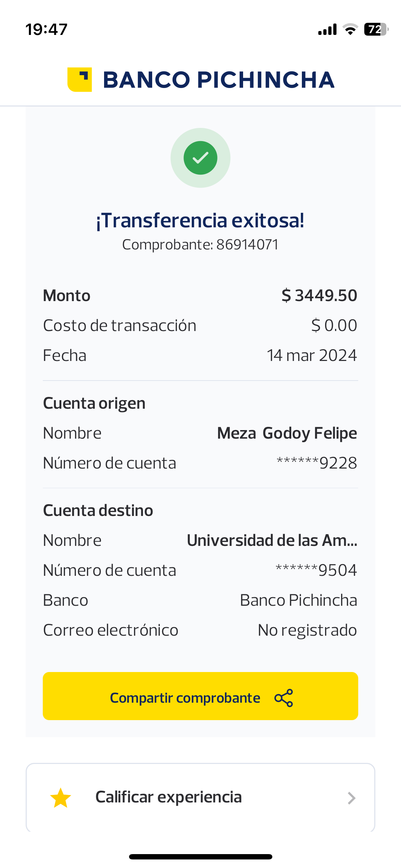401x868 pixels.
Task: Tap the home indicator bar at bottom
Action: point(200,857)
